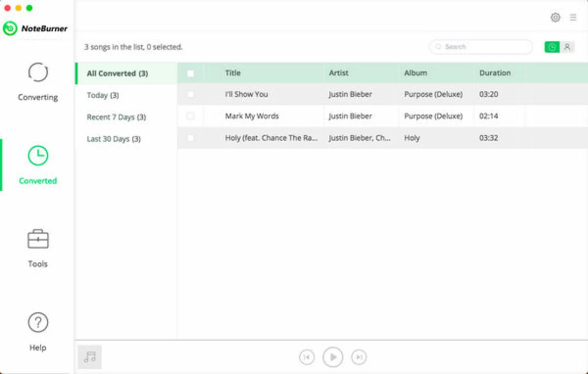This screenshot has width=588, height=374.
Task: Click Justin Bieber in I'll Show You row
Action: click(x=350, y=94)
